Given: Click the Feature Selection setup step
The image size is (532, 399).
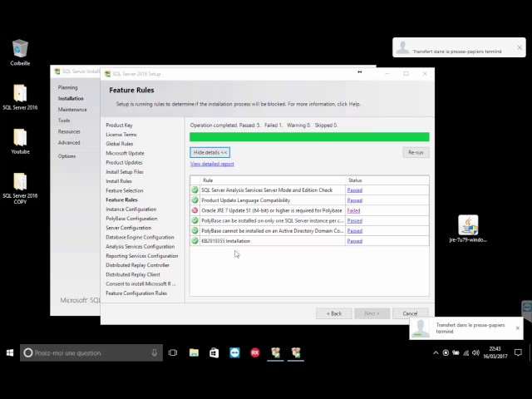Looking at the screenshot, I should click(x=125, y=190).
